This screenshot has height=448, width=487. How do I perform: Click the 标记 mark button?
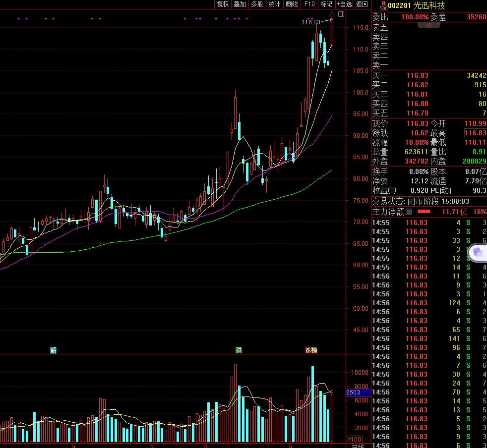pyautogui.click(x=326, y=4)
